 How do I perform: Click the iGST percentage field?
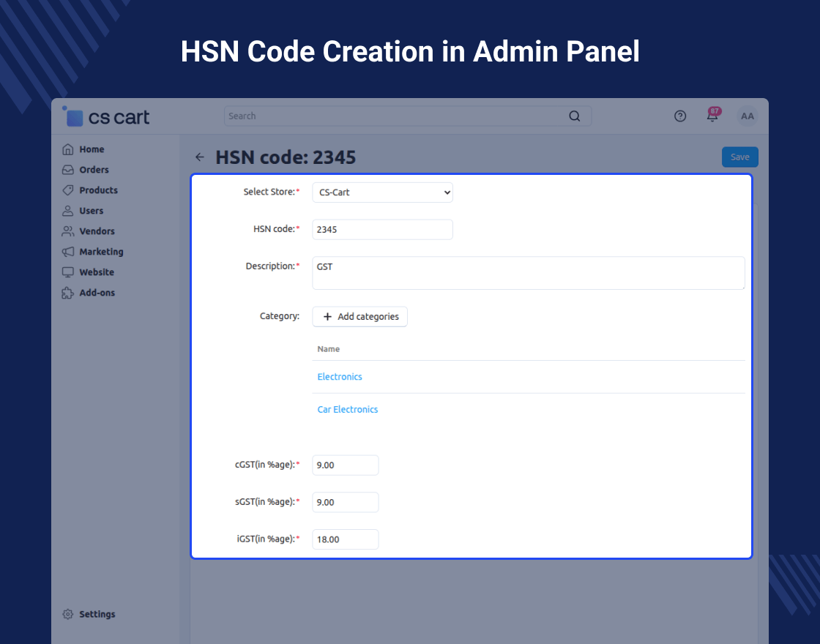[x=345, y=539]
